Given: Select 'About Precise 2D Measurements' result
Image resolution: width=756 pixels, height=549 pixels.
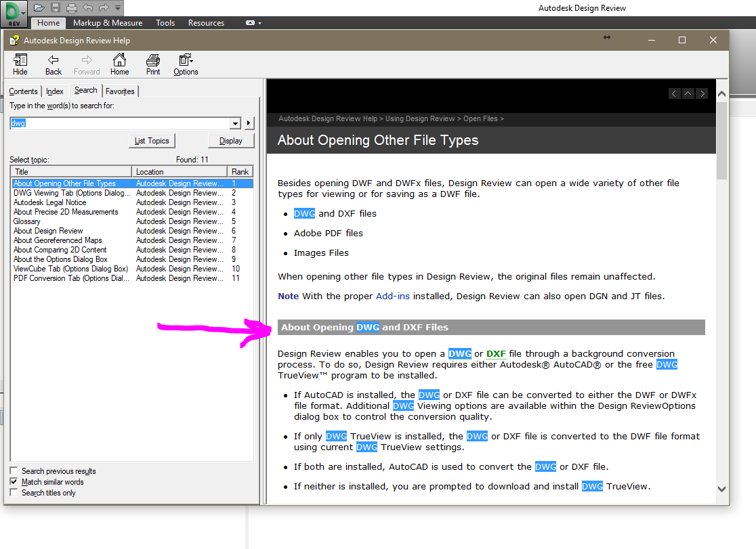Looking at the screenshot, I should pyautogui.click(x=132, y=212).
